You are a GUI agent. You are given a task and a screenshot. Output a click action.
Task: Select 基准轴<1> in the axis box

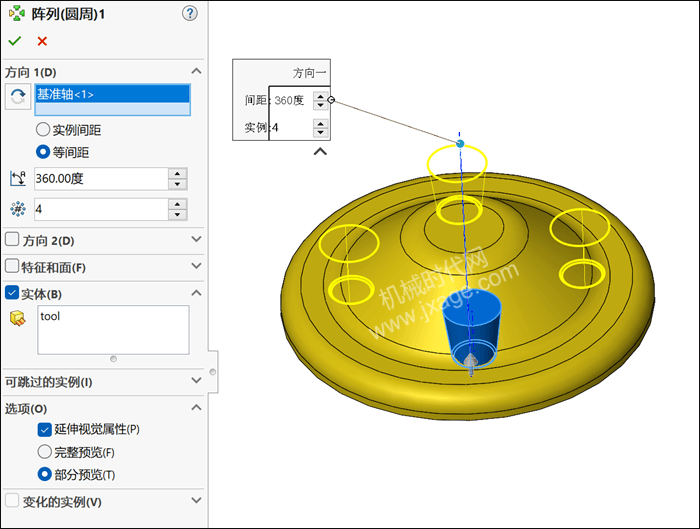112,94
